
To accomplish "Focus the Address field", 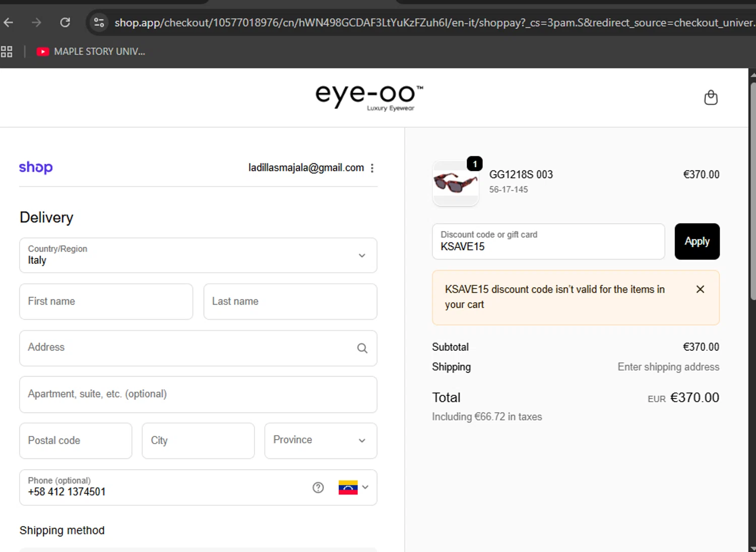I will 198,348.
